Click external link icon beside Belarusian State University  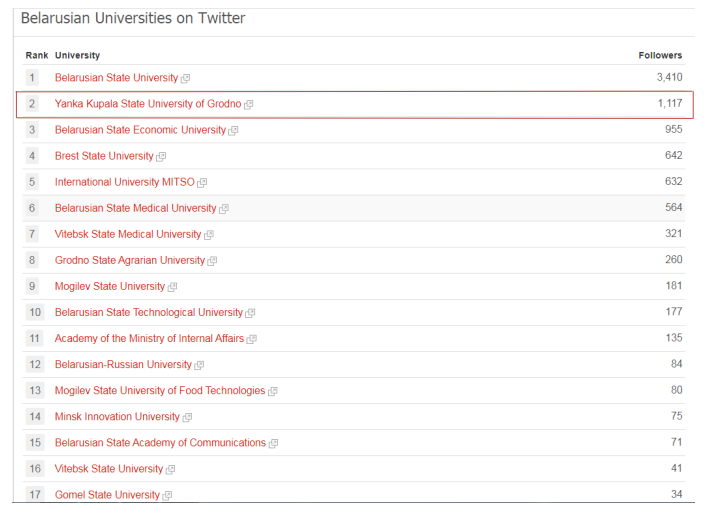tap(185, 79)
